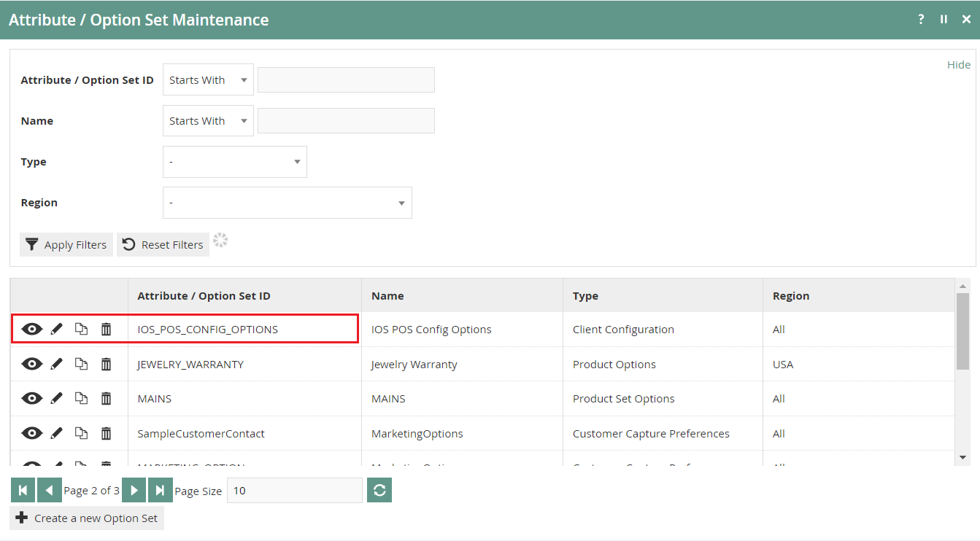Click the edit pencil icon for JEWELRY_WARRANTY
The image size is (980, 541).
point(56,364)
